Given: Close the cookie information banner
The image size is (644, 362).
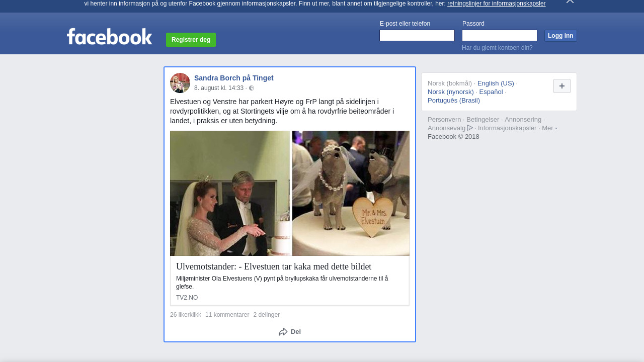Looking at the screenshot, I should point(570,2).
